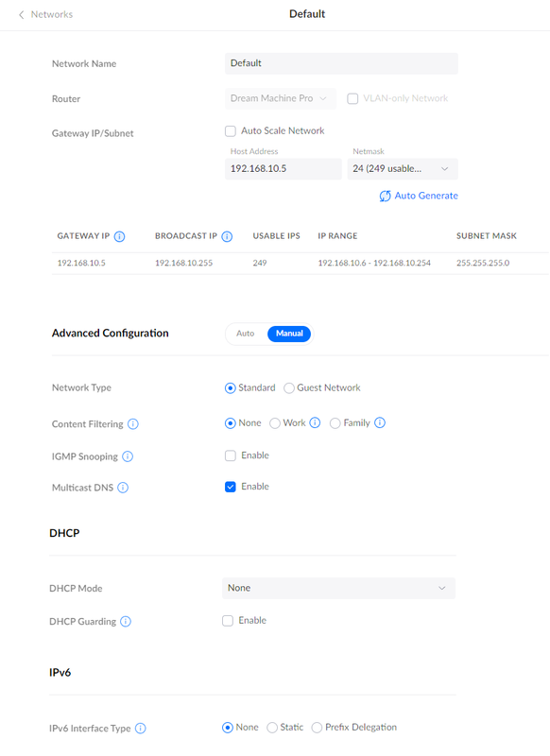Click the Auto Generate refresh icon

pyautogui.click(x=385, y=196)
